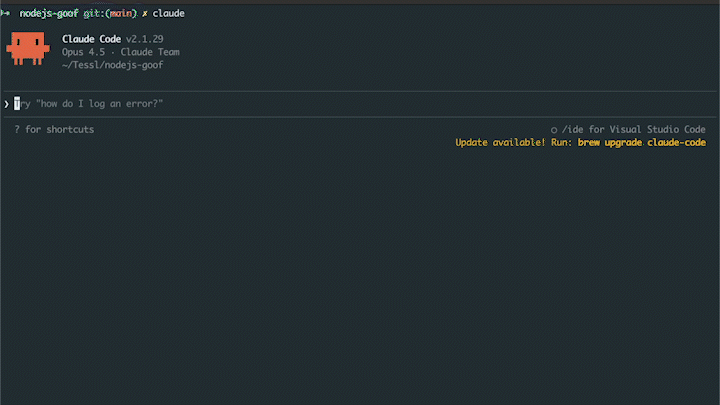
Task: Click the '/ide for Visual Studio Code' hint
Action: [x=634, y=129]
